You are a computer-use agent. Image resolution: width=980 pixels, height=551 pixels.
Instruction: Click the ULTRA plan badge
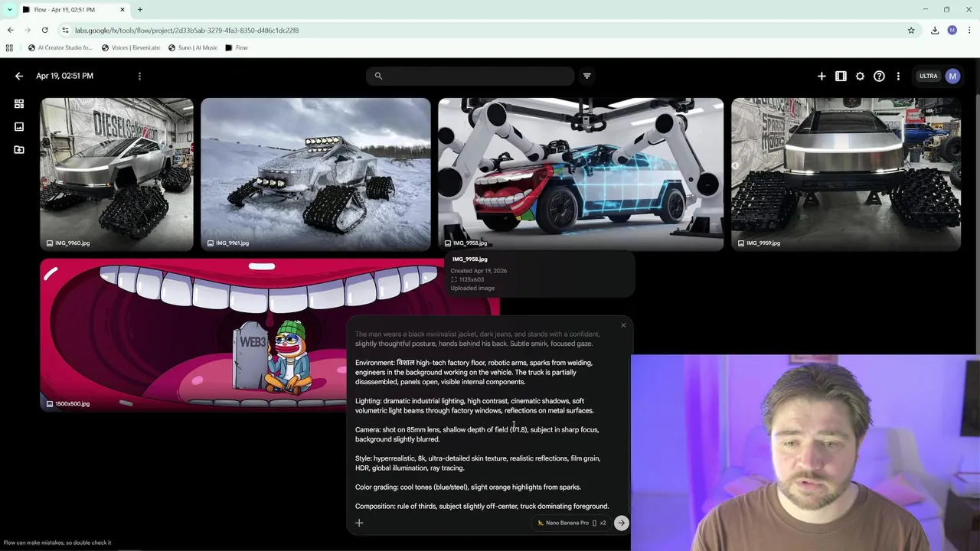[928, 76]
